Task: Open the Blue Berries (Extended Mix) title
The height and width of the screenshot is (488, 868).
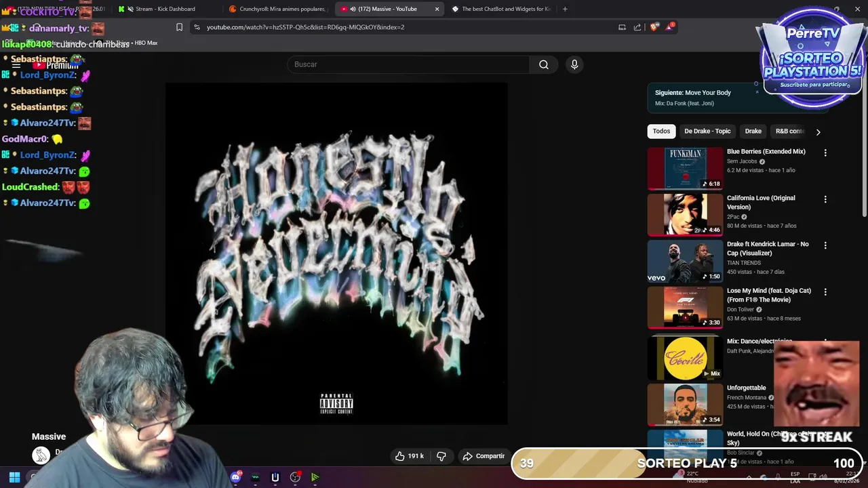Action: [x=766, y=152]
